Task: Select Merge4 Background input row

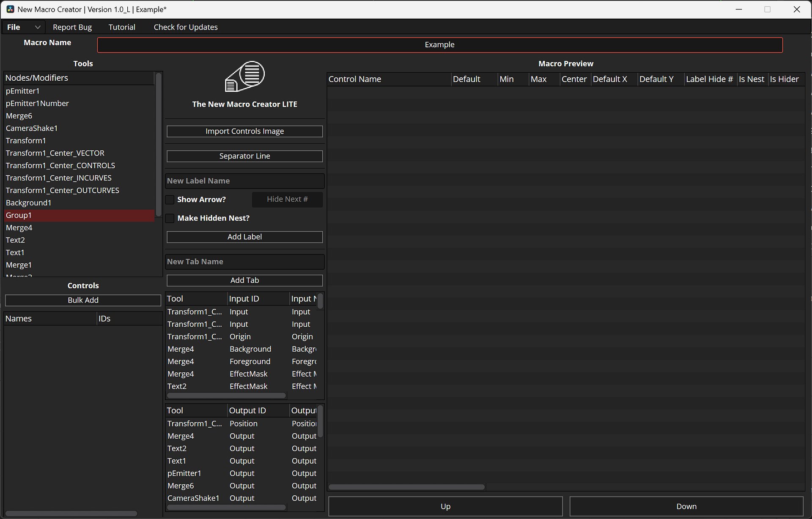Action: (241, 349)
